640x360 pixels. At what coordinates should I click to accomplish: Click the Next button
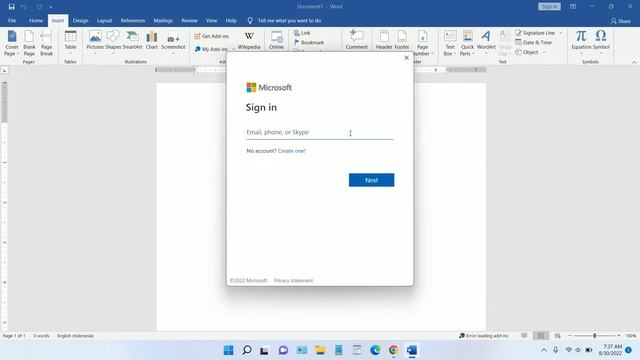pos(371,180)
